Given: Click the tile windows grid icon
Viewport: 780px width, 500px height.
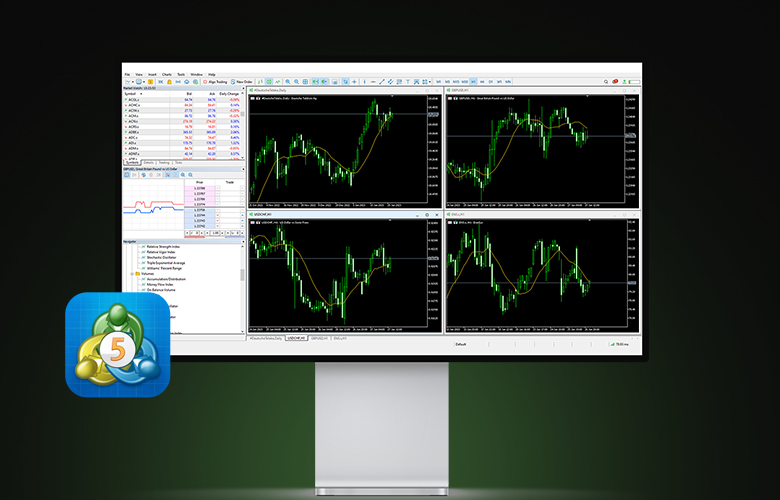Looking at the screenshot, I should pyautogui.click(x=305, y=82).
